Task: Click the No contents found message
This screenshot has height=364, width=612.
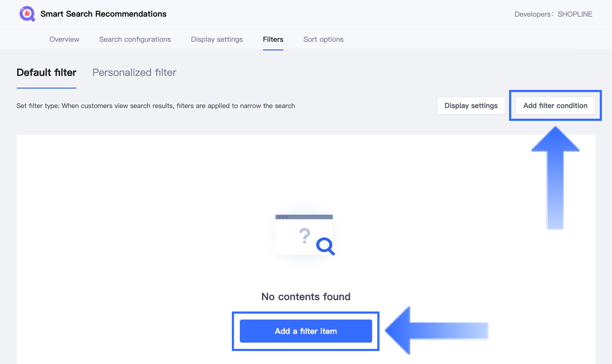Action: point(306,296)
